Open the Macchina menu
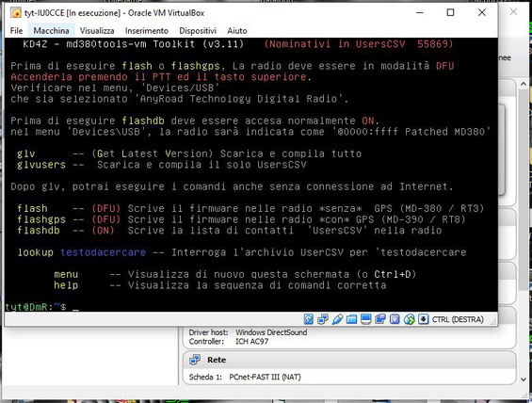Screen dimensions: 532x403 51,30
